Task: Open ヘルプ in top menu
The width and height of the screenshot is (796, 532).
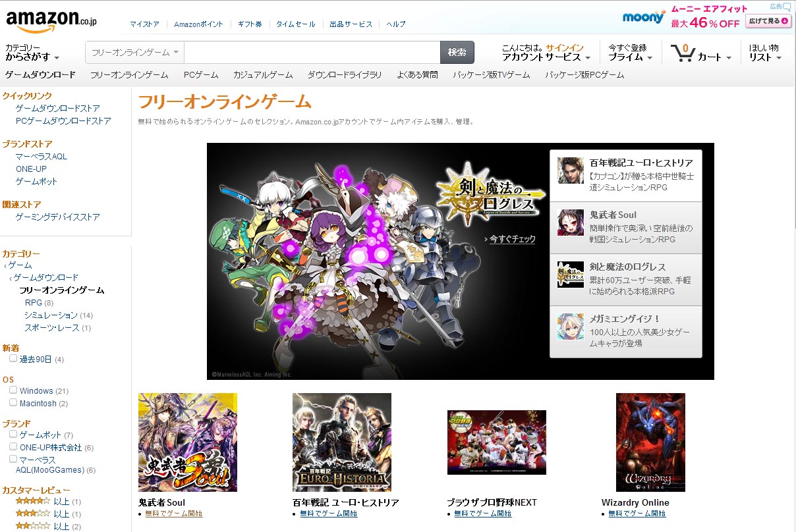Action: [x=396, y=24]
